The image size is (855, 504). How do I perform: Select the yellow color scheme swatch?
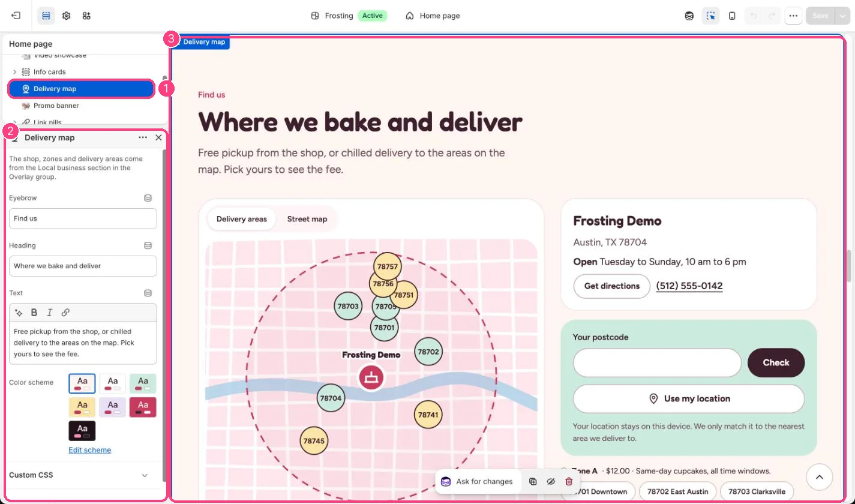coord(82,407)
